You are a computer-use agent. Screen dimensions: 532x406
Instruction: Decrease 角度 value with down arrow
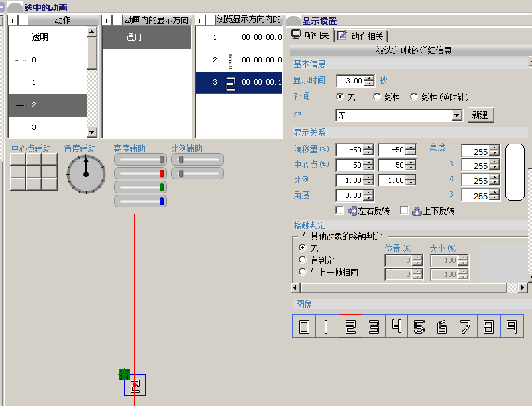(368, 198)
